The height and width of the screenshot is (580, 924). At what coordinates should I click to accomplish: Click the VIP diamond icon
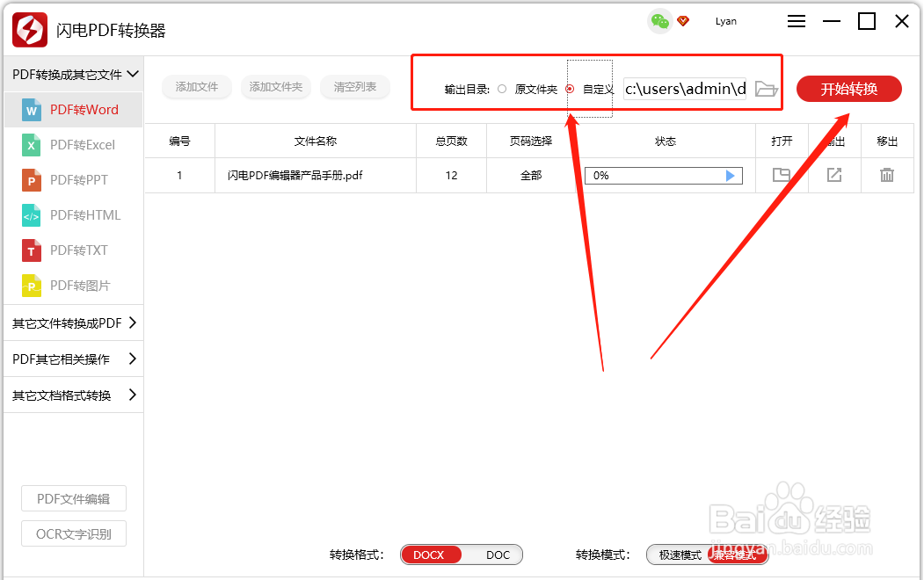tap(683, 21)
